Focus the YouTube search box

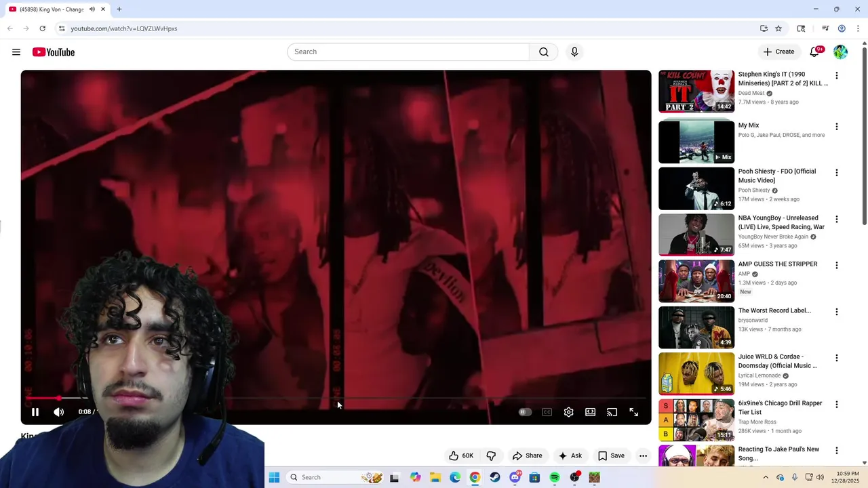coord(408,52)
